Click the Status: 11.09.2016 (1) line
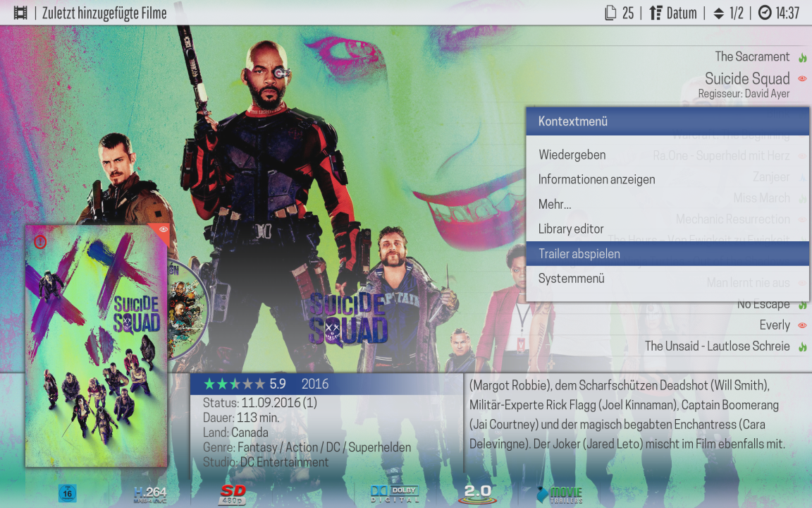 tap(259, 403)
